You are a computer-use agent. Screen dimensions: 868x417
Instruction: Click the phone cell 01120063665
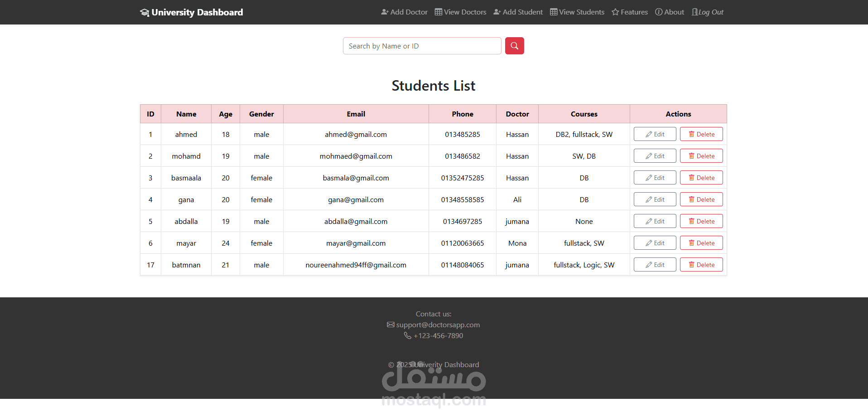pos(463,243)
